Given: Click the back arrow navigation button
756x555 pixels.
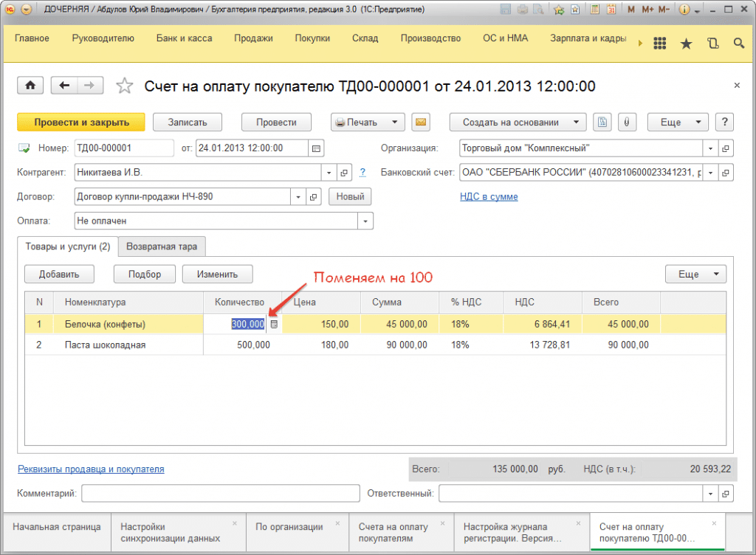Looking at the screenshot, I should point(64,86).
